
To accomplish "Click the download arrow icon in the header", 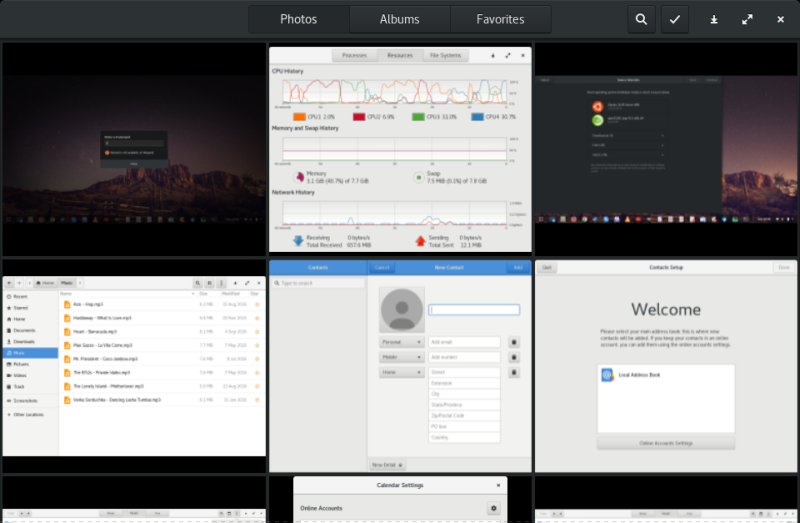I will 714,19.
